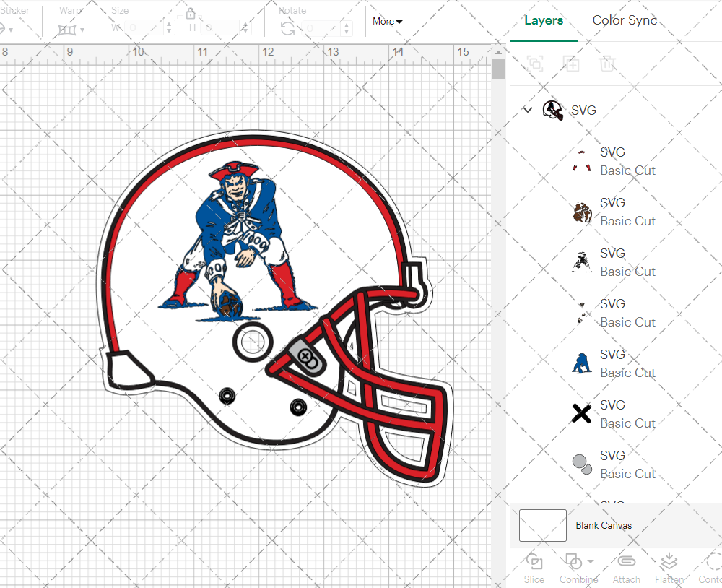
Task: Toggle the size aspect ratio lock
Action: tap(191, 14)
